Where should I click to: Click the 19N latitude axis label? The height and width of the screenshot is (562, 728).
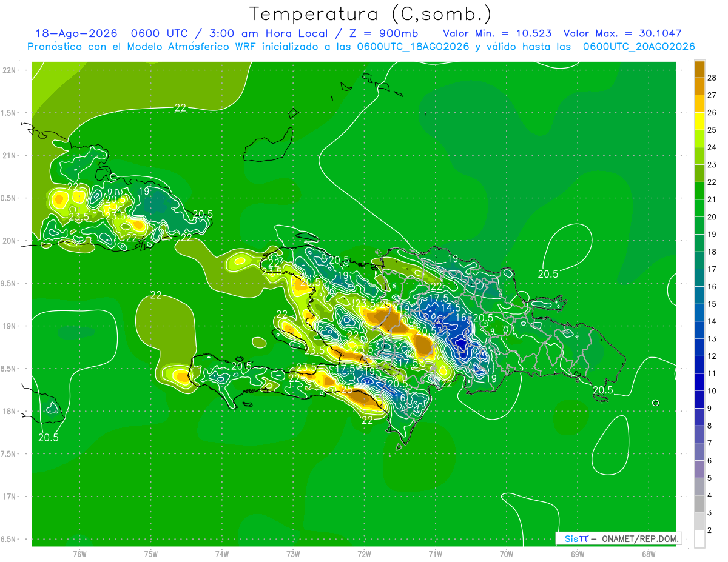pyautogui.click(x=10, y=326)
